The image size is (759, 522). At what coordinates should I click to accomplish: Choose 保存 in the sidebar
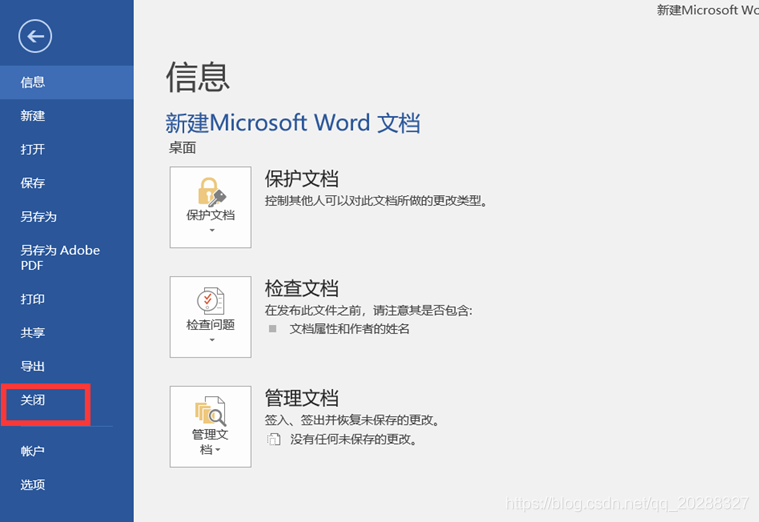pyautogui.click(x=67, y=183)
